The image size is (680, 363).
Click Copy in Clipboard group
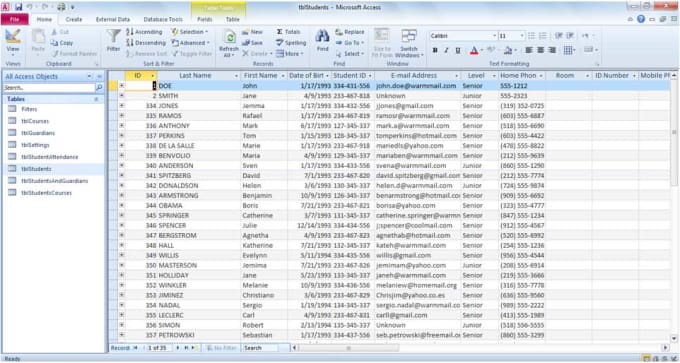(x=62, y=43)
